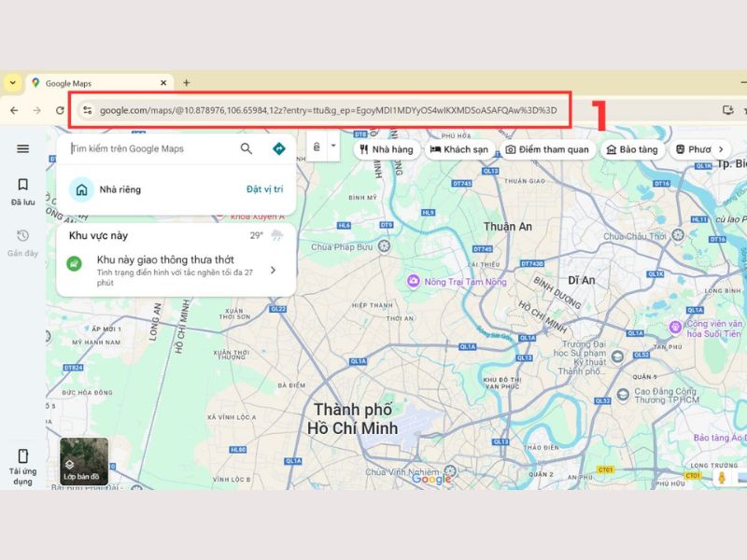The width and height of the screenshot is (747, 560).
Task: Expand the traffic info chevron
Action: (x=273, y=270)
